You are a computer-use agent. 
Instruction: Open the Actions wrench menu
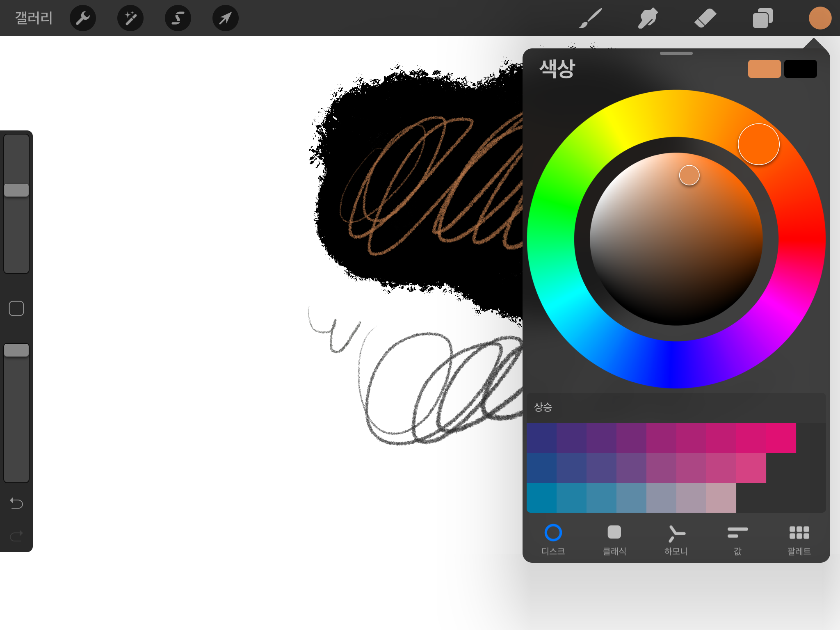(83, 18)
